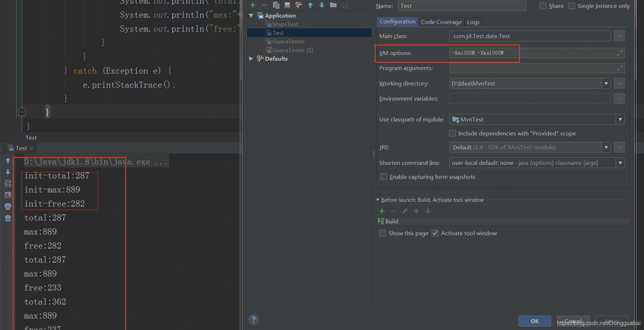Collapse the Application group
The width and height of the screenshot is (644, 330).
click(251, 15)
